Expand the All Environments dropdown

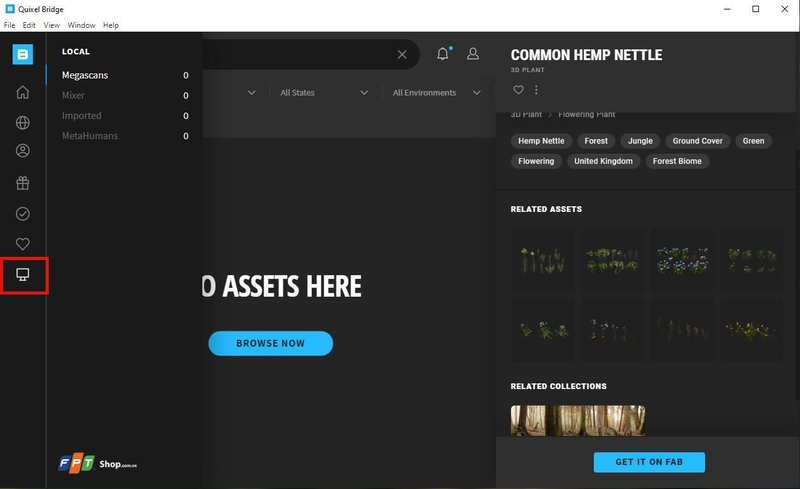pyautogui.click(x=436, y=92)
